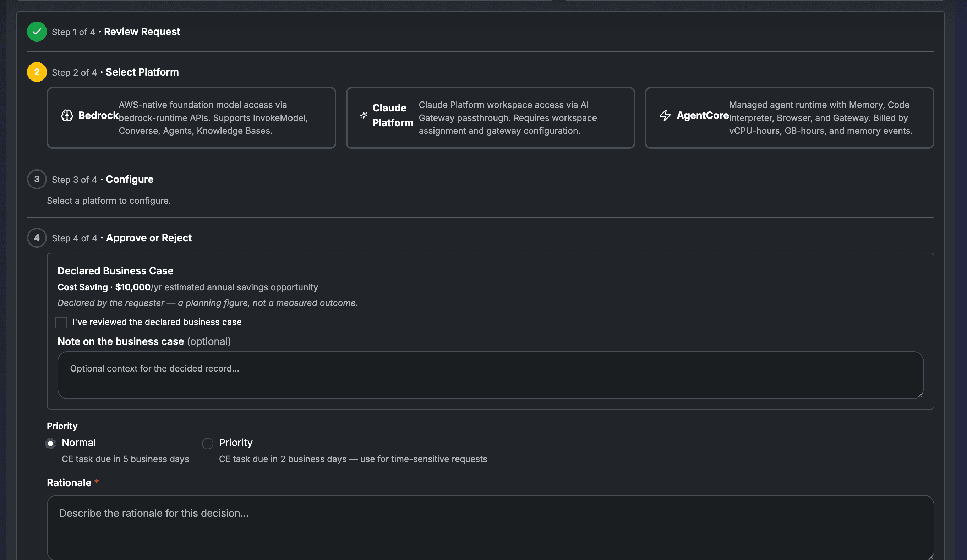Click the 'Approve or Reject' step heading
The height and width of the screenshot is (560, 967).
[149, 238]
